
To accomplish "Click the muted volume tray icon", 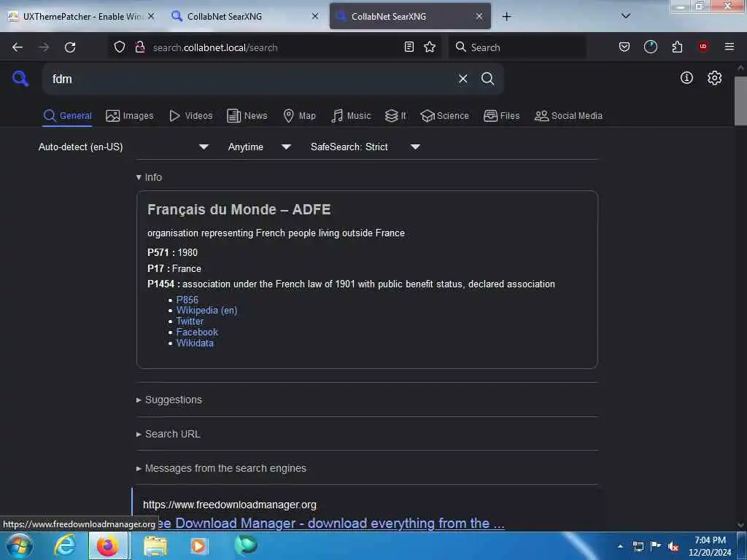I will pos(673,547).
